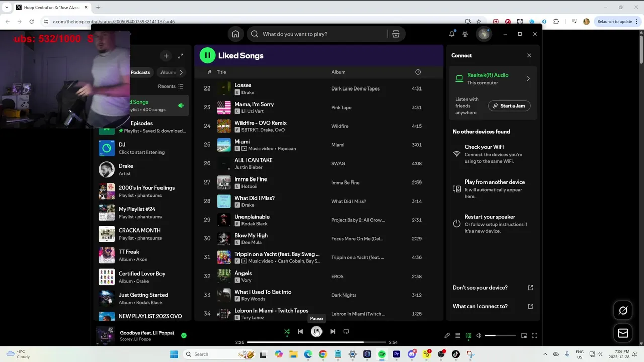Open Dark Lane Demo Tapes album link
This screenshot has width=644, height=362.
coord(355,88)
